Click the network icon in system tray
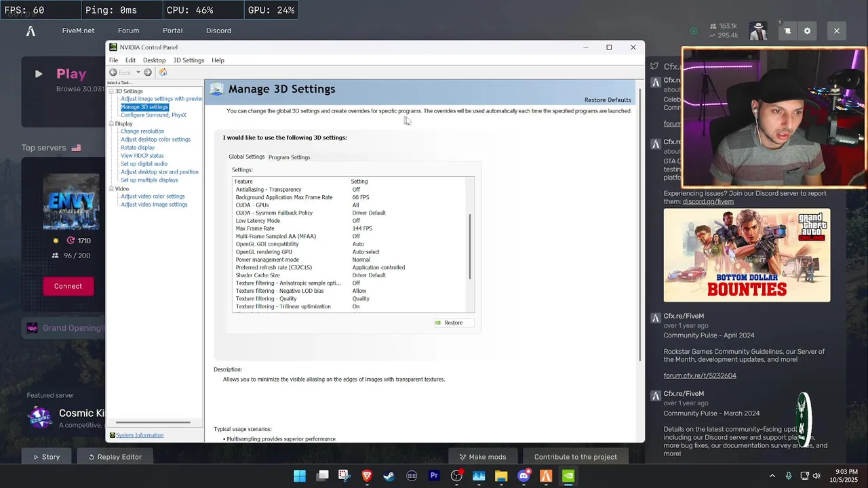 tap(804, 476)
